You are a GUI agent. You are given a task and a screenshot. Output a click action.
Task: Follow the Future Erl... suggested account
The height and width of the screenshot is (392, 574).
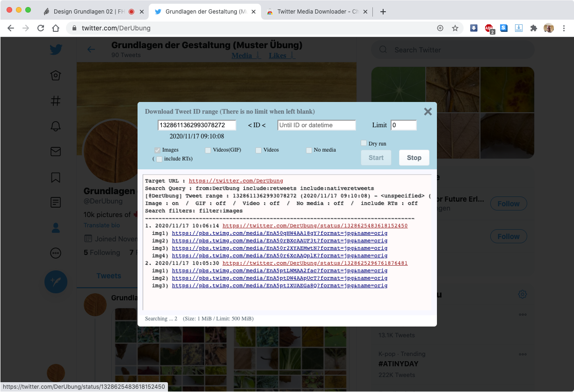509,203
